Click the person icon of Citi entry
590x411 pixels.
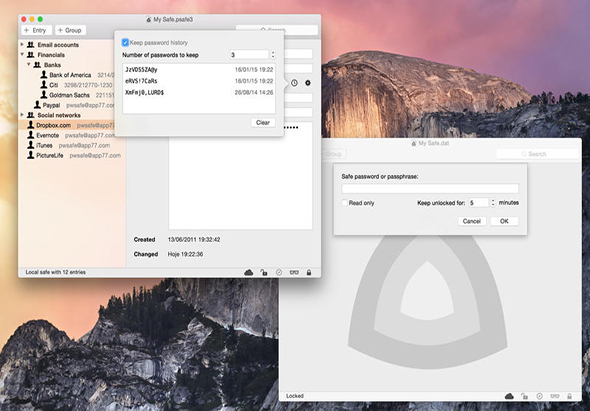pos(44,85)
